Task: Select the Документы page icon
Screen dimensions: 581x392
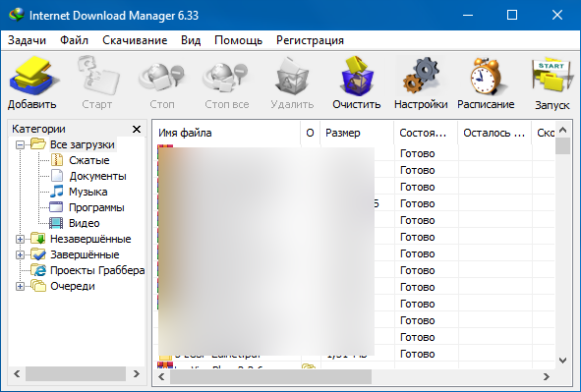Action: (56, 176)
